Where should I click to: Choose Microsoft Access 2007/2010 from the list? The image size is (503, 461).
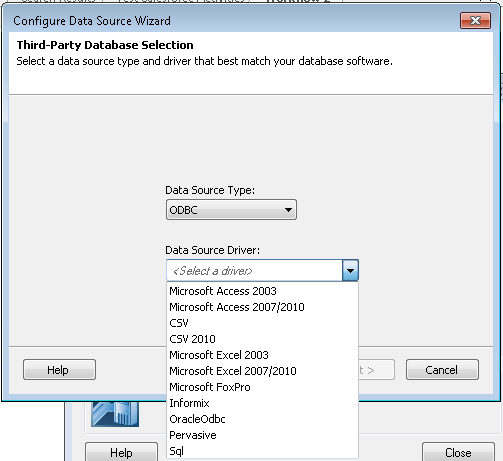tap(262, 307)
